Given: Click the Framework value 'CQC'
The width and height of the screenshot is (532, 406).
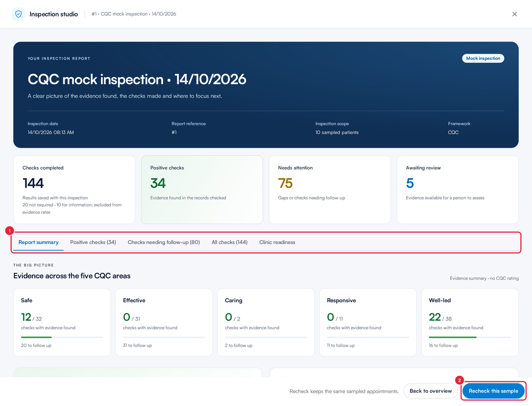Looking at the screenshot, I should 453,132.
